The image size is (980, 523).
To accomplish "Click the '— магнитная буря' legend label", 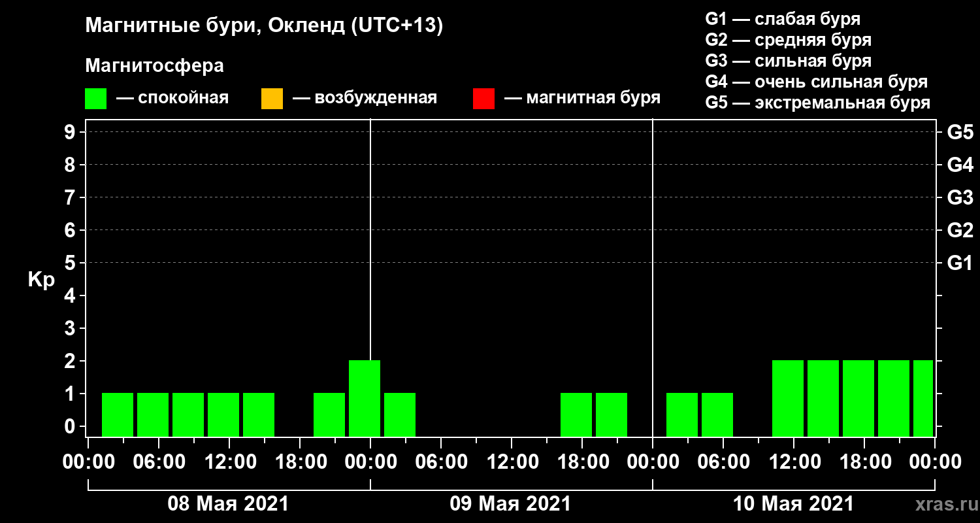I will coord(583,98).
